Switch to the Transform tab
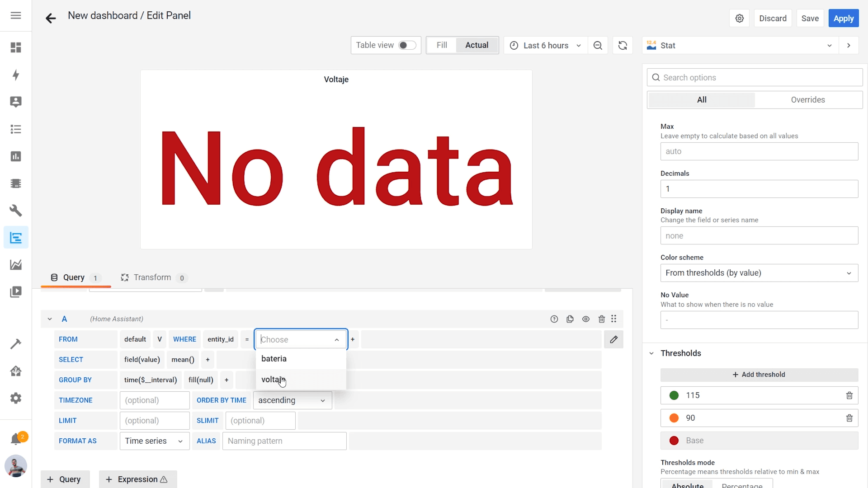The image size is (868, 488). click(152, 277)
